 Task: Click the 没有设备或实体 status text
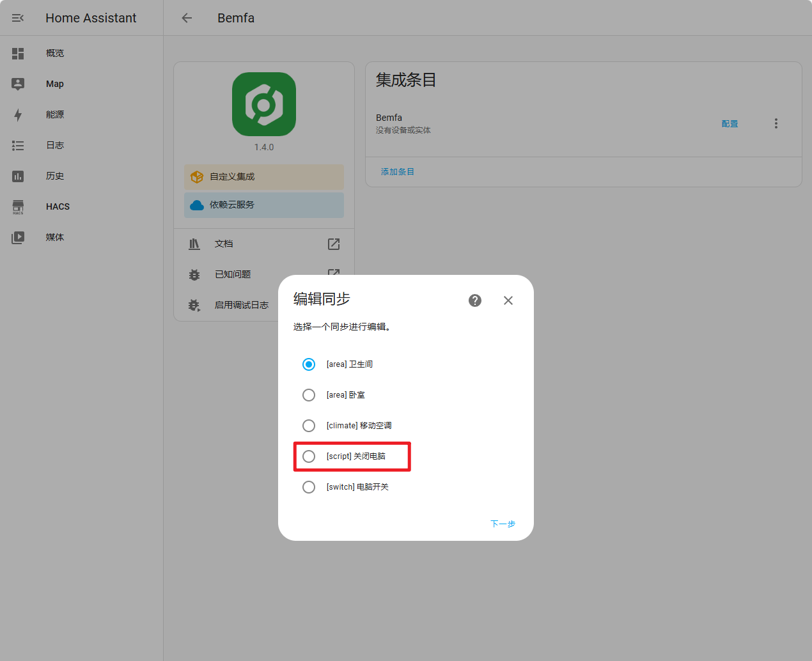[x=403, y=130]
